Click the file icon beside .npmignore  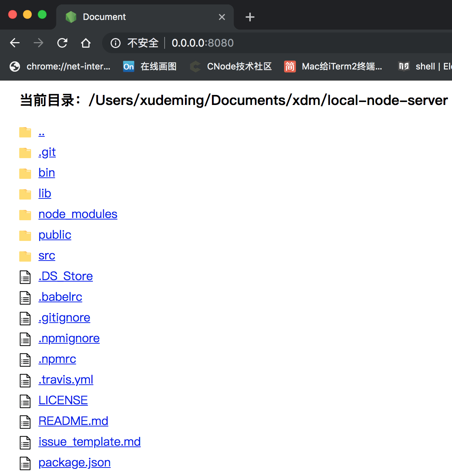click(x=25, y=339)
